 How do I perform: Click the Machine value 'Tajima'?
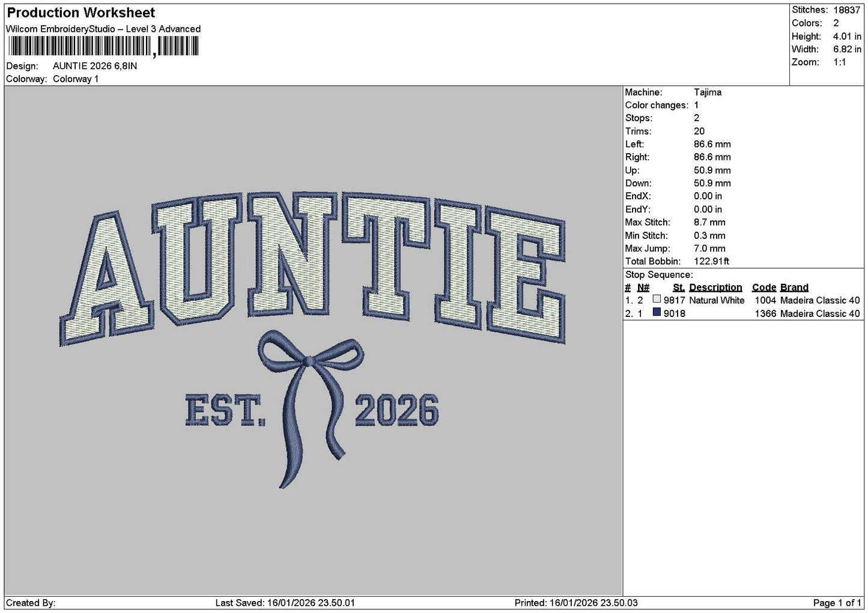(x=708, y=92)
